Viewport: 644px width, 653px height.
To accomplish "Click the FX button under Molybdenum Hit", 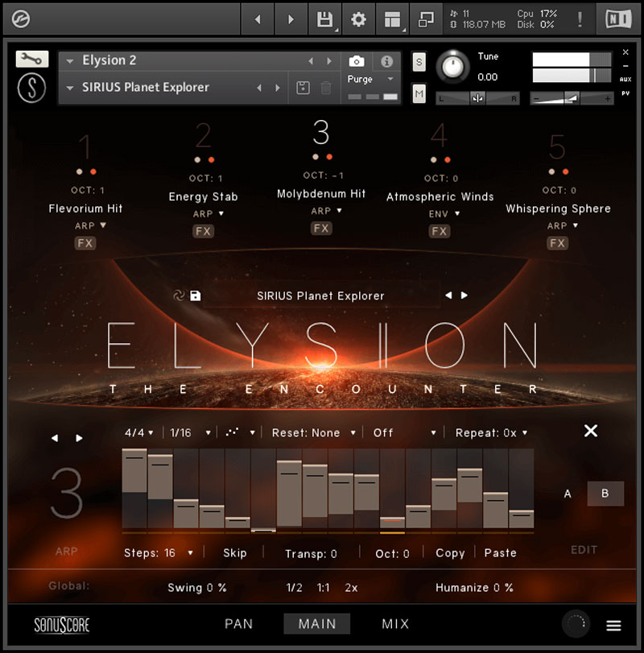I will click(x=321, y=228).
